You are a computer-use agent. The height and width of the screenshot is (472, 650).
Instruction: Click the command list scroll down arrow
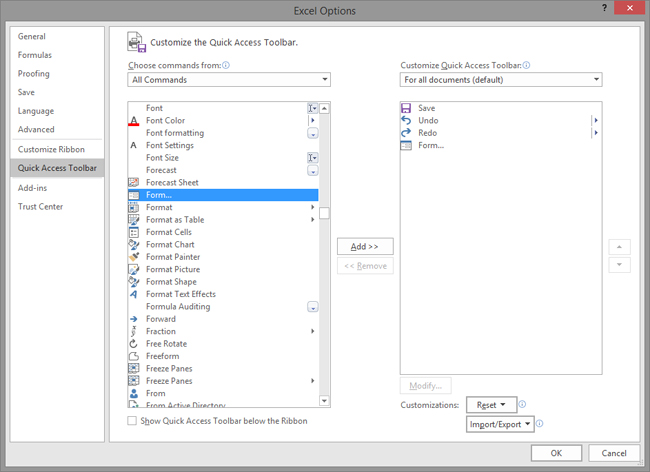point(324,401)
